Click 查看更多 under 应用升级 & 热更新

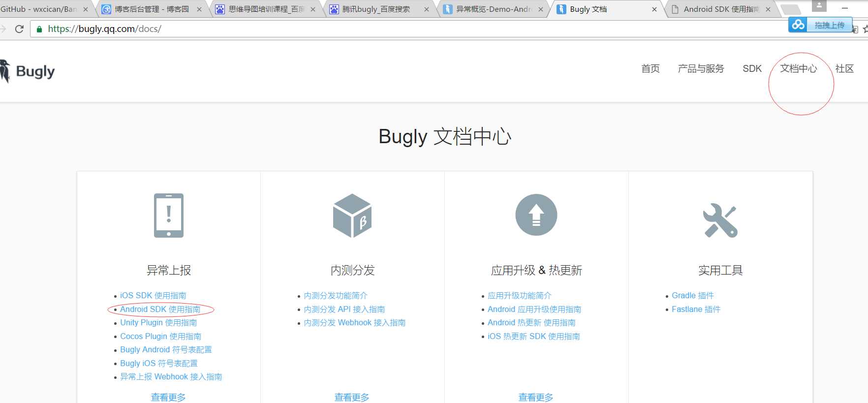coord(536,397)
